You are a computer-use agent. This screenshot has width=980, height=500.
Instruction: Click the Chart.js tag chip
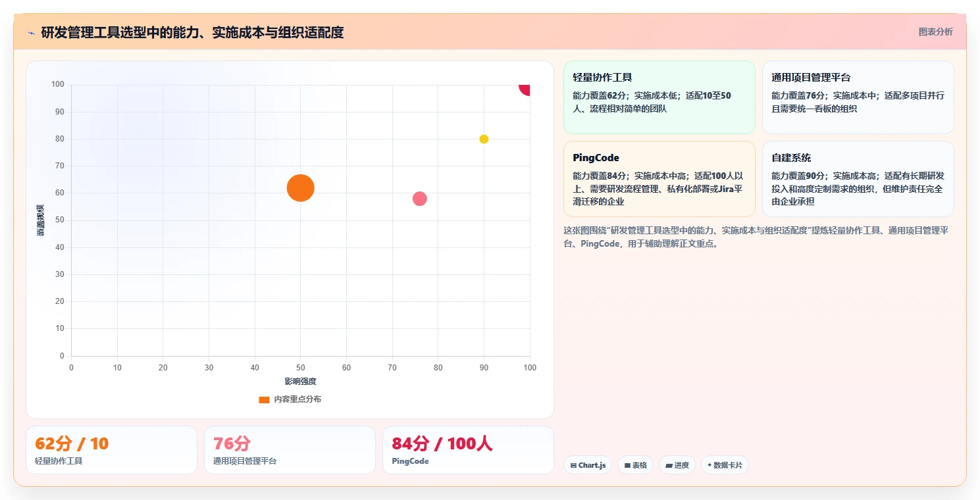click(588, 465)
